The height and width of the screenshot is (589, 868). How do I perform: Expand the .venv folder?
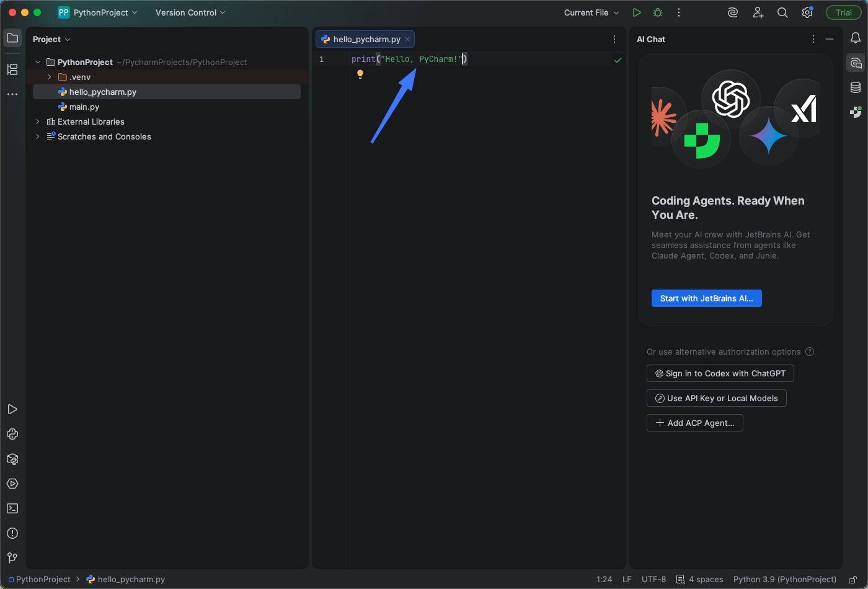click(50, 77)
